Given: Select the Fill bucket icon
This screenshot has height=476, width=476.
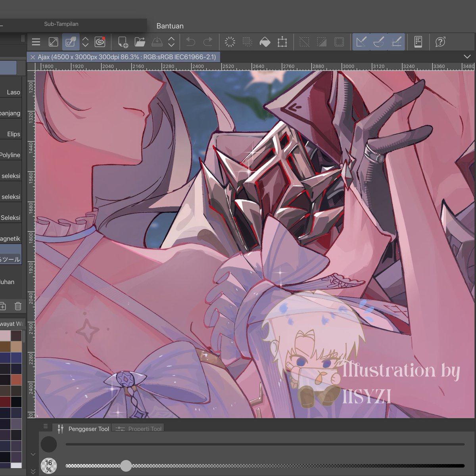Looking at the screenshot, I should [x=265, y=42].
